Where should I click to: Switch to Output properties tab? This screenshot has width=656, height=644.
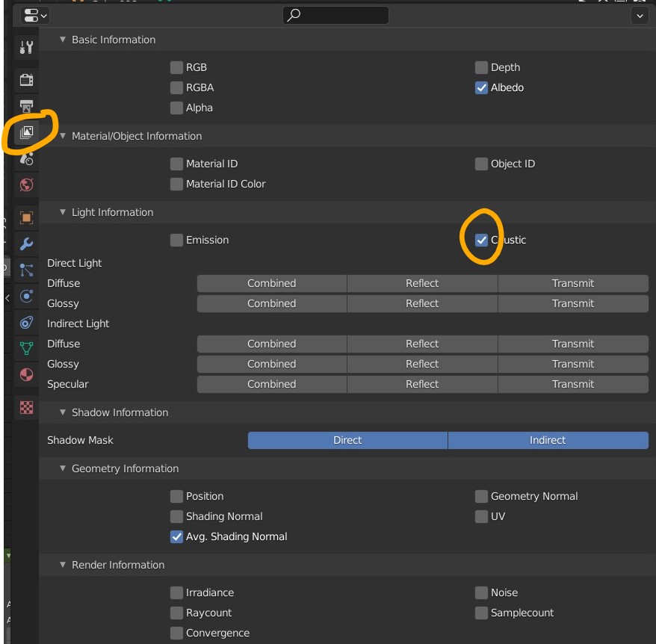click(26, 106)
